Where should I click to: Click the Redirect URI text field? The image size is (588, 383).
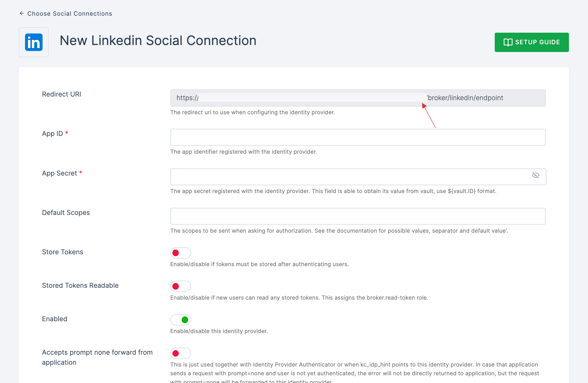[358, 98]
